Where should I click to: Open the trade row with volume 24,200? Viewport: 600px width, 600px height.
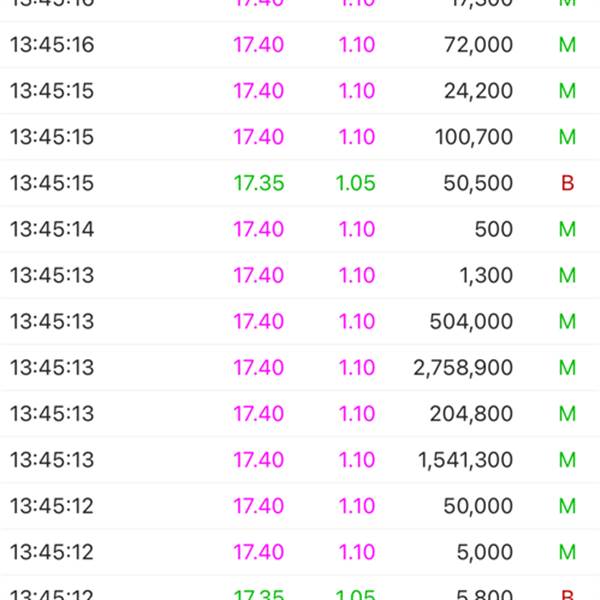pyautogui.click(x=300, y=91)
